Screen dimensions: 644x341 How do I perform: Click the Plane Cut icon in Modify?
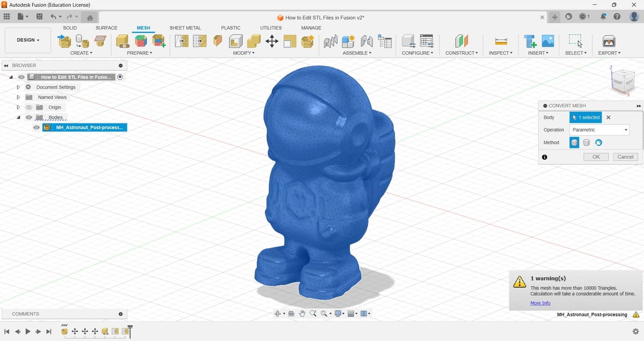click(218, 41)
